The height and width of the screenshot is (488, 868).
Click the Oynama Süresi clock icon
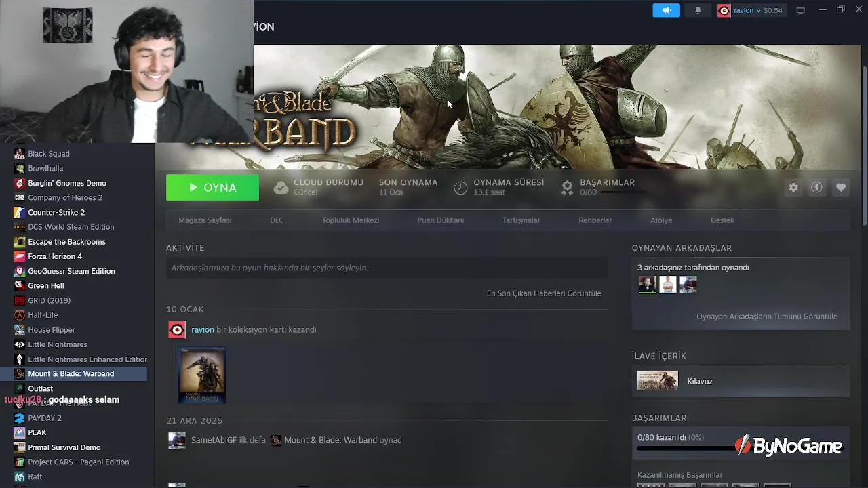[x=460, y=188]
